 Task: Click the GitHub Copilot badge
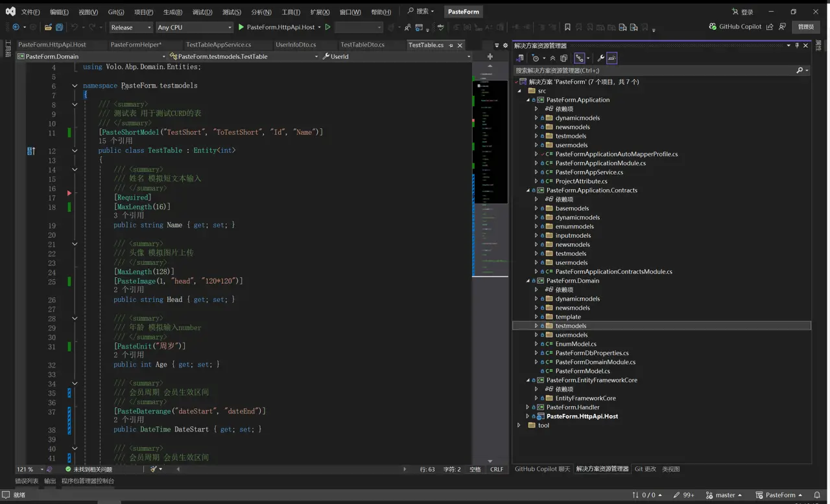[x=735, y=27]
